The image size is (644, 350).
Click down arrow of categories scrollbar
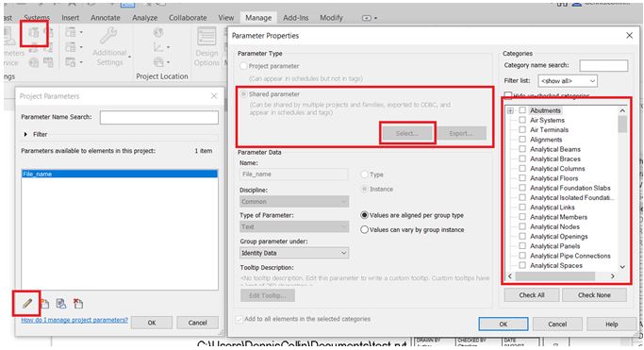pos(622,267)
